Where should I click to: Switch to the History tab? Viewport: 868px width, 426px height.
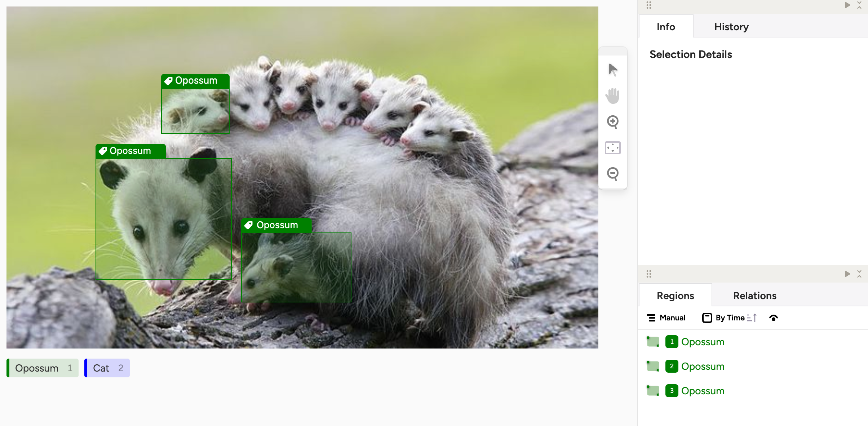click(x=731, y=27)
